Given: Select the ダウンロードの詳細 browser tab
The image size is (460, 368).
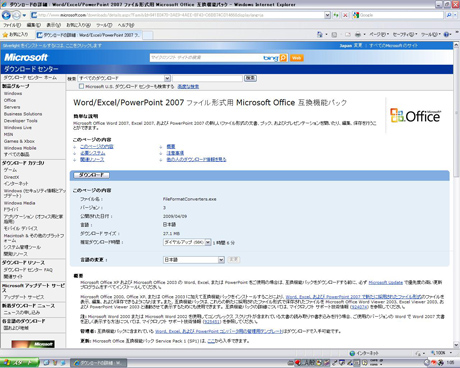Looking at the screenshot, I should 88,35.
